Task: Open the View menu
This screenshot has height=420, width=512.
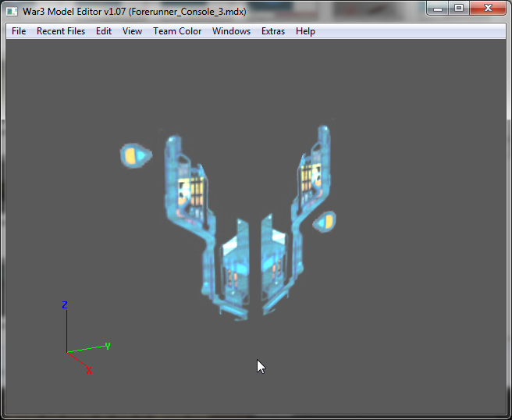Action: coord(132,31)
